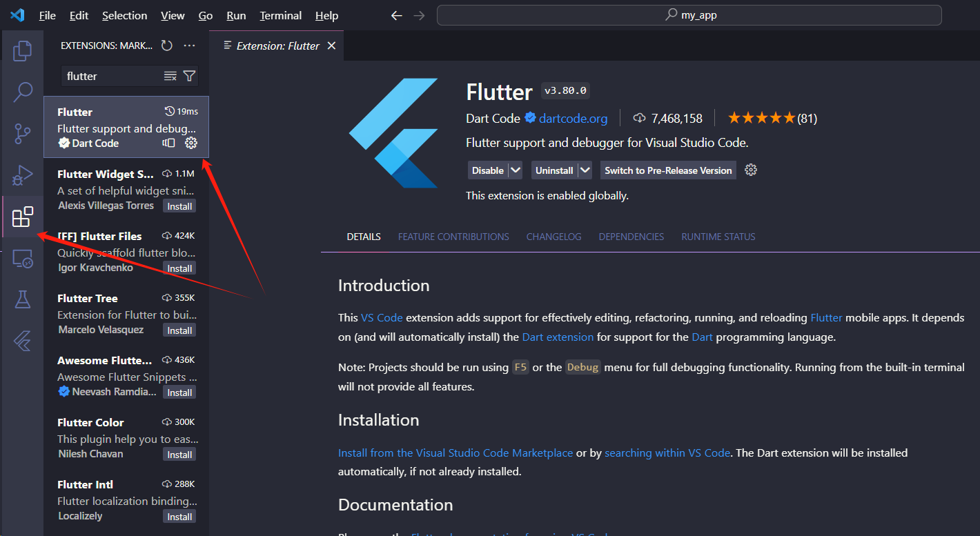The height and width of the screenshot is (536, 980).
Task: Open the Search view in activity bar
Action: (x=23, y=92)
